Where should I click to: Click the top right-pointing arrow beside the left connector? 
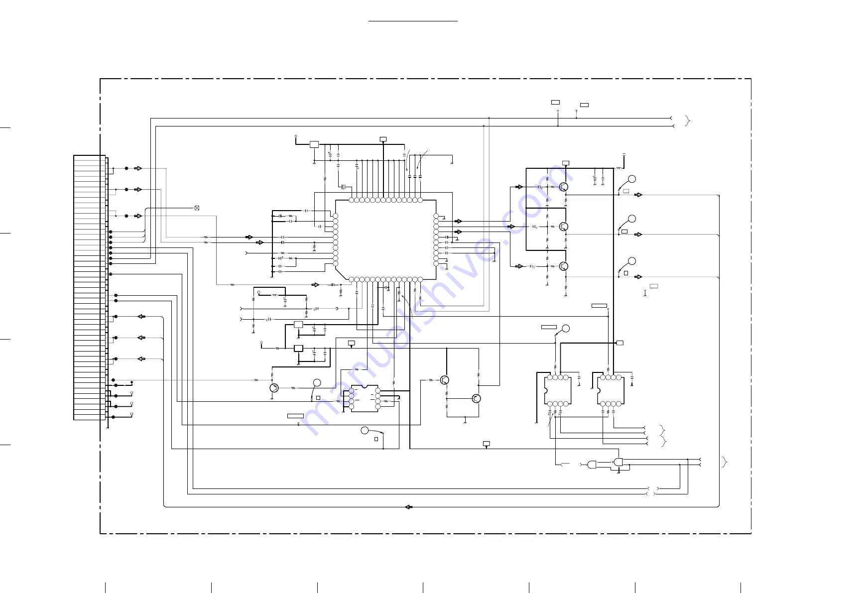click(138, 168)
